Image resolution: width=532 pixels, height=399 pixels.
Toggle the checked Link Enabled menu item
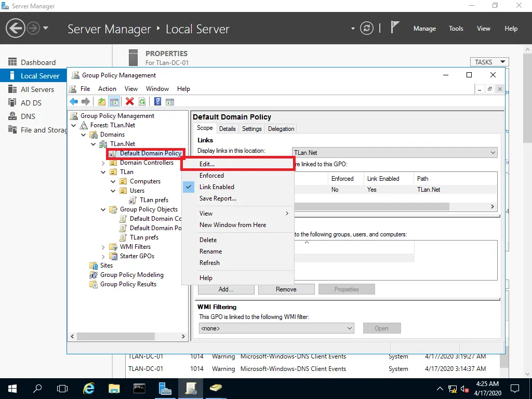pos(238,187)
